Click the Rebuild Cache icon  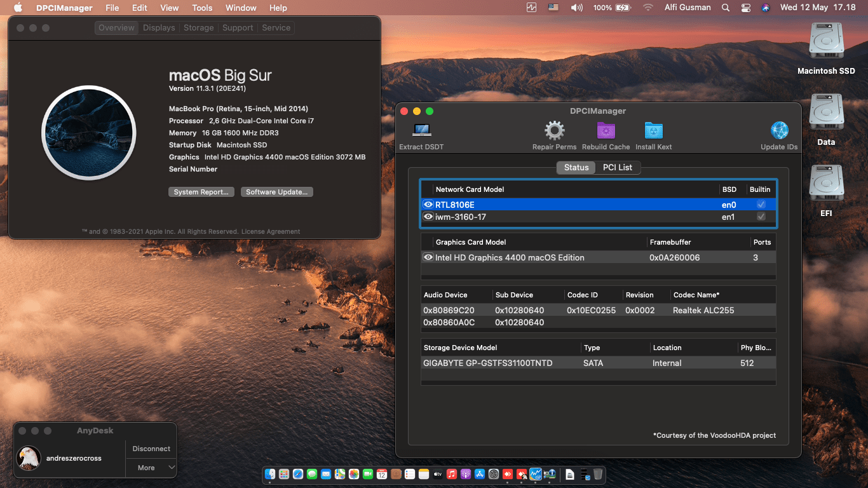[606, 131]
